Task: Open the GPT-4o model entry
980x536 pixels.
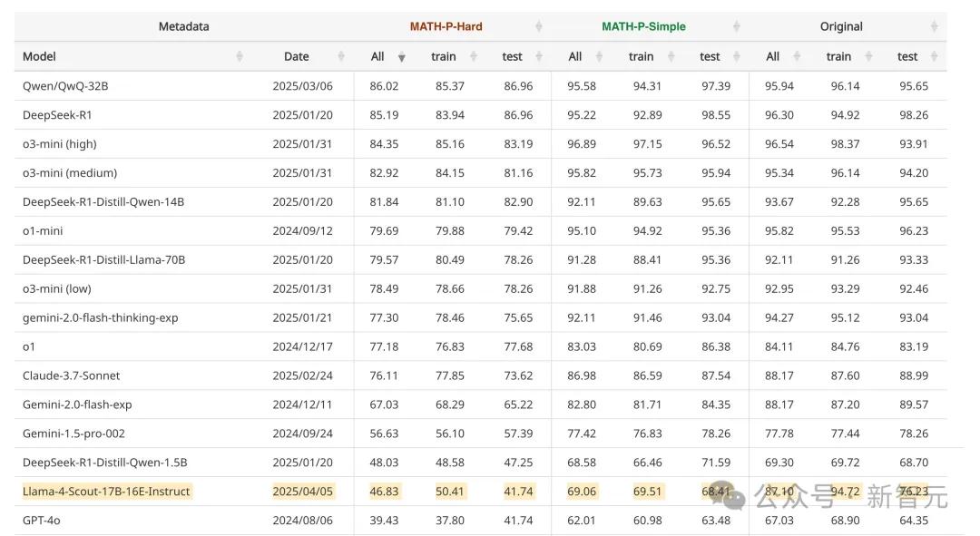Action: (x=42, y=521)
